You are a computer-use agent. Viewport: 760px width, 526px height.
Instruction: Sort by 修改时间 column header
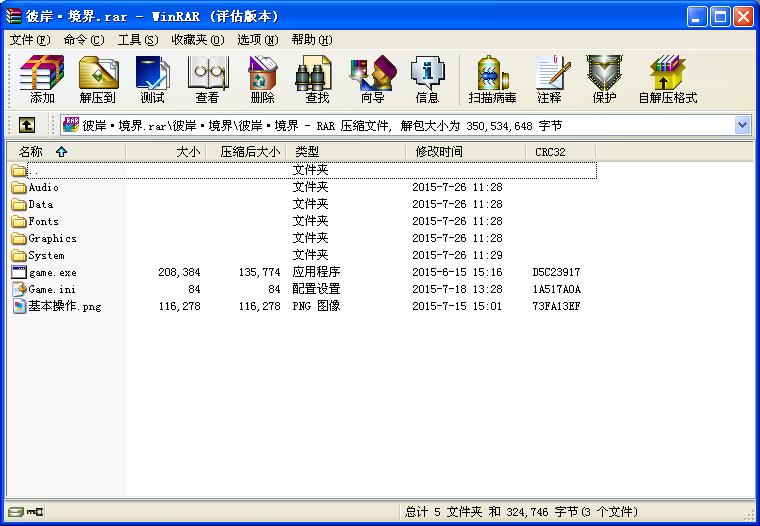466,152
